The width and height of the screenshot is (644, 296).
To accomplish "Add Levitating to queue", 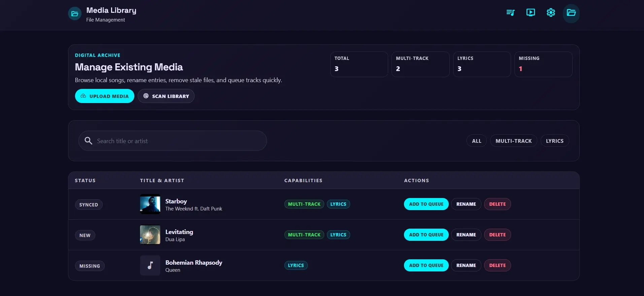I will pyautogui.click(x=426, y=235).
